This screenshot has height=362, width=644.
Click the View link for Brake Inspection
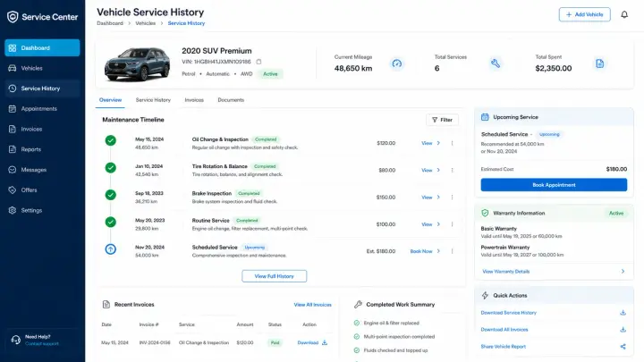427,198
